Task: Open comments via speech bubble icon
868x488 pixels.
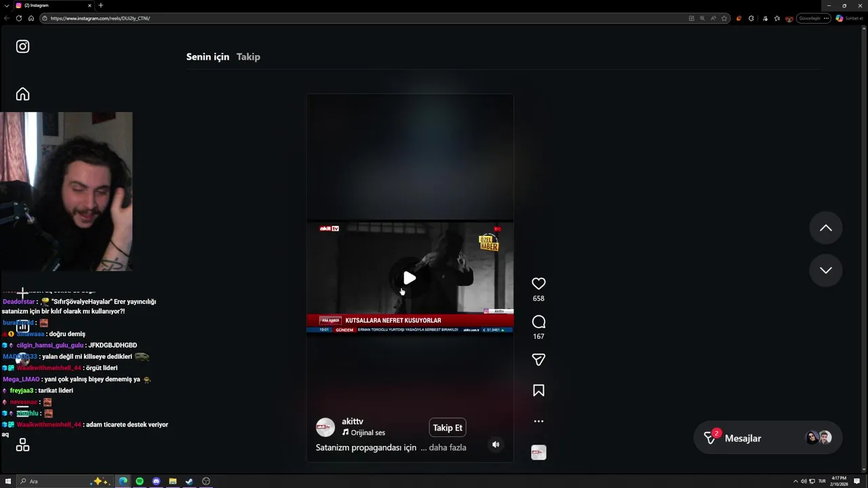Action: pyautogui.click(x=538, y=322)
